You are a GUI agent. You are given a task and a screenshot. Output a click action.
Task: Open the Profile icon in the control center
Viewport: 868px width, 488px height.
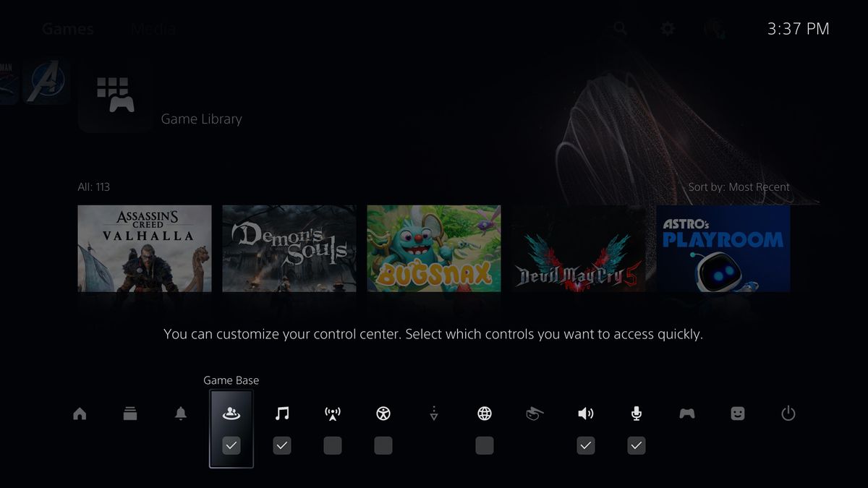[x=737, y=413]
